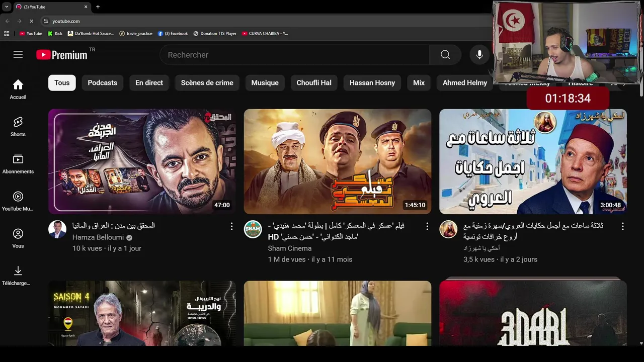Image resolution: width=644 pixels, height=362 pixels.
Task: Click أحكي يا شهرزاد channel avatar
Action: (448, 229)
